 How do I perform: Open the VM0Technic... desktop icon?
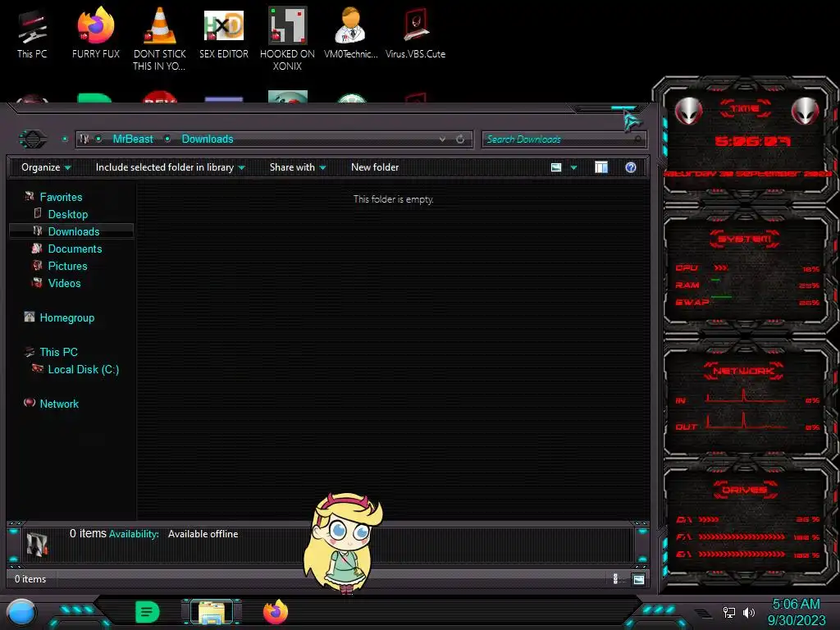point(350,33)
